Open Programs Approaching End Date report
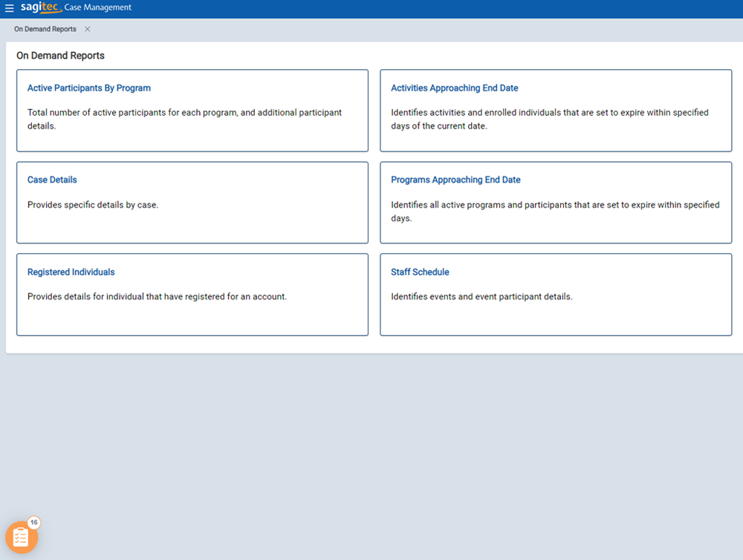Viewport: 743px width, 560px height. 455,180
